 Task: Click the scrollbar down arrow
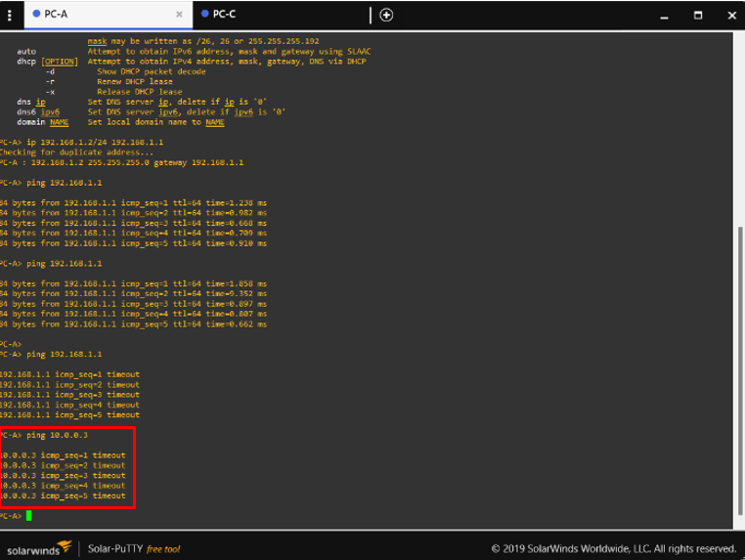point(739,529)
